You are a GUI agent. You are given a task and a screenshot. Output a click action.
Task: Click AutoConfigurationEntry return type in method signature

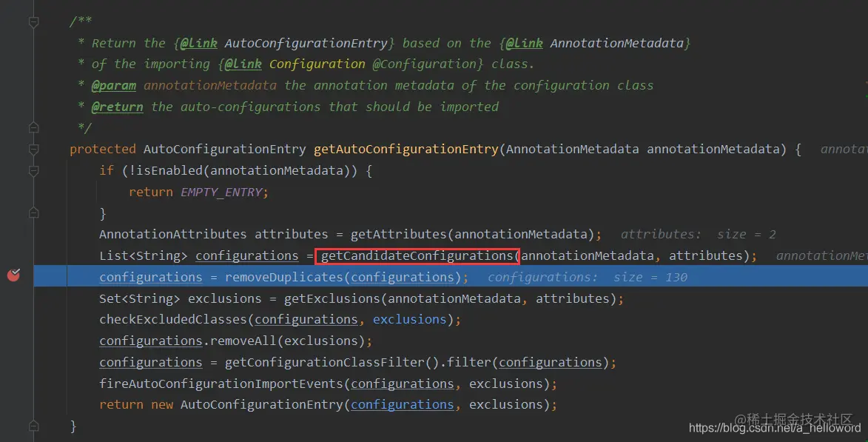coord(225,150)
